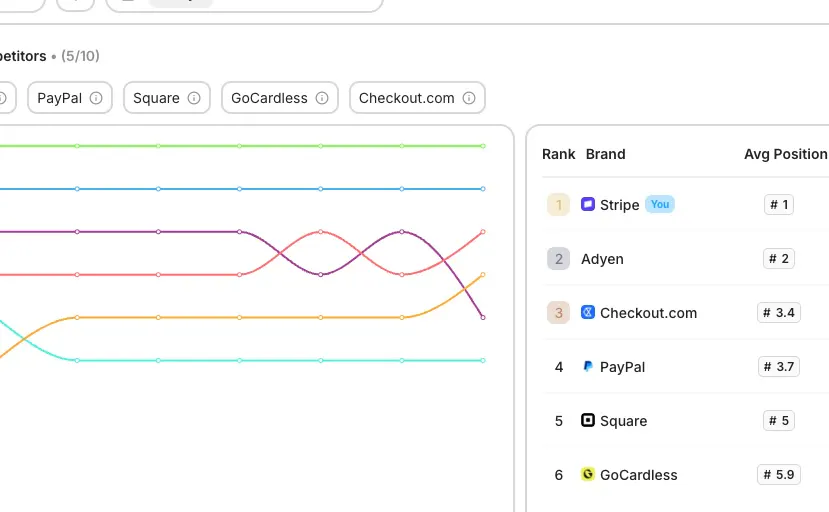The width and height of the screenshot is (829, 512).
Task: Select the Square competitor chip
Action: tap(167, 98)
